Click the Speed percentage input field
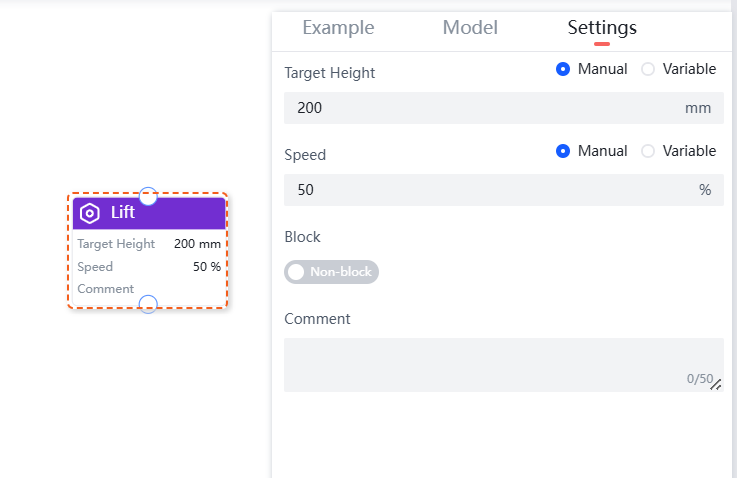Image resolution: width=737 pixels, height=478 pixels. [x=480, y=190]
